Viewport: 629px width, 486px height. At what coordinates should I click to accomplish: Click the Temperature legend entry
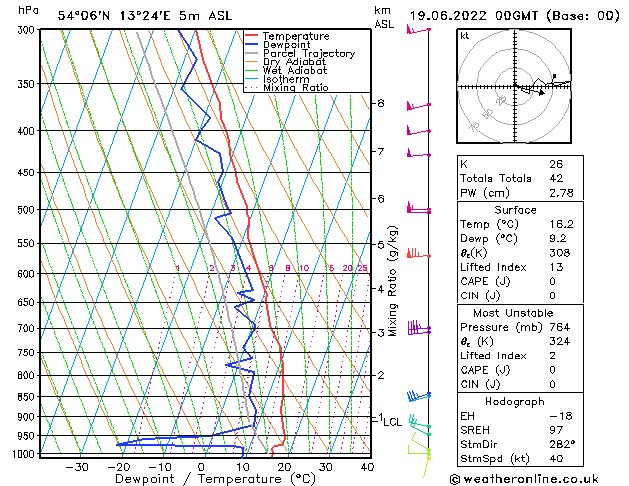point(296,36)
